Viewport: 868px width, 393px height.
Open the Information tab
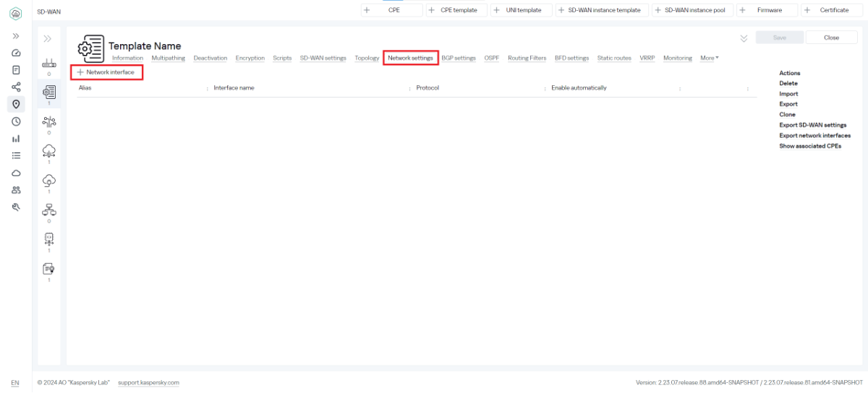127,58
